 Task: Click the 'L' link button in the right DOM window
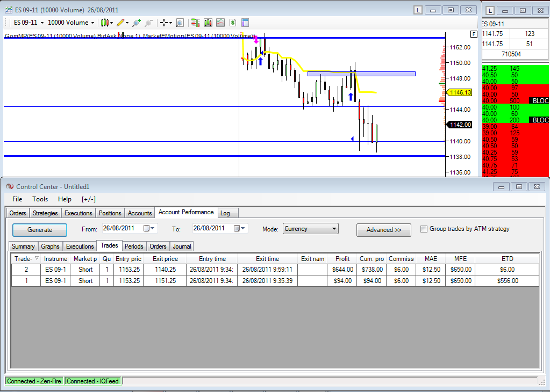[490, 11]
